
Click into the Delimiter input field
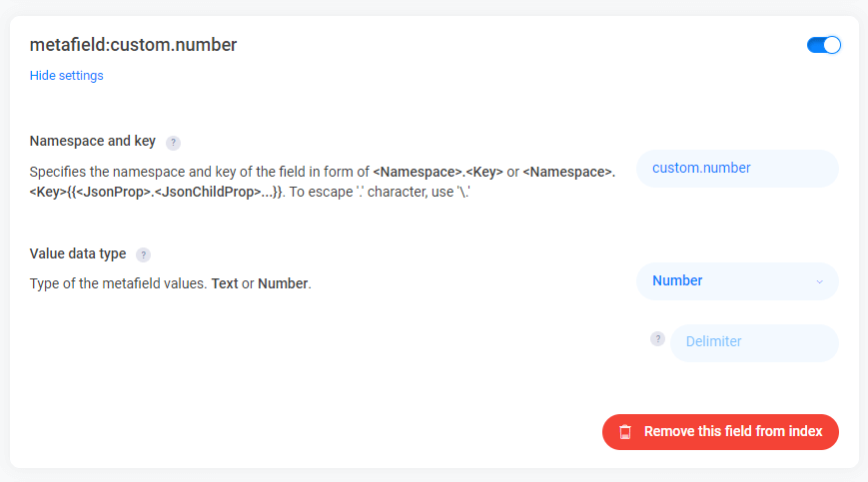click(753, 342)
